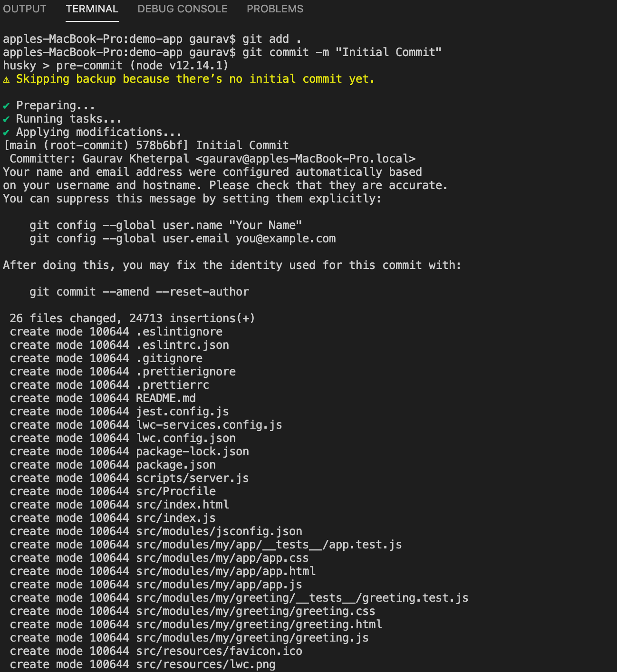Click the yellow warning triangle icon
This screenshot has width=617, height=672.
(6, 79)
